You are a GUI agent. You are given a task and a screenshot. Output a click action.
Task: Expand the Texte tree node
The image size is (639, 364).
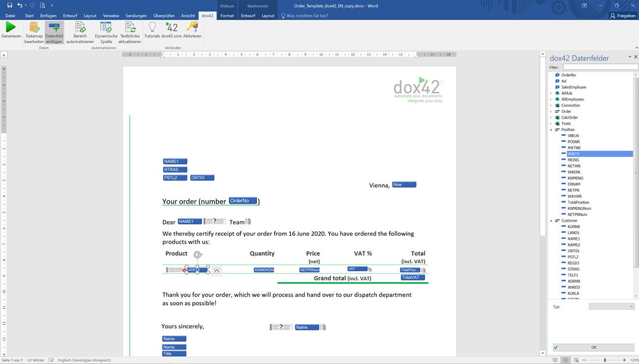(x=551, y=124)
